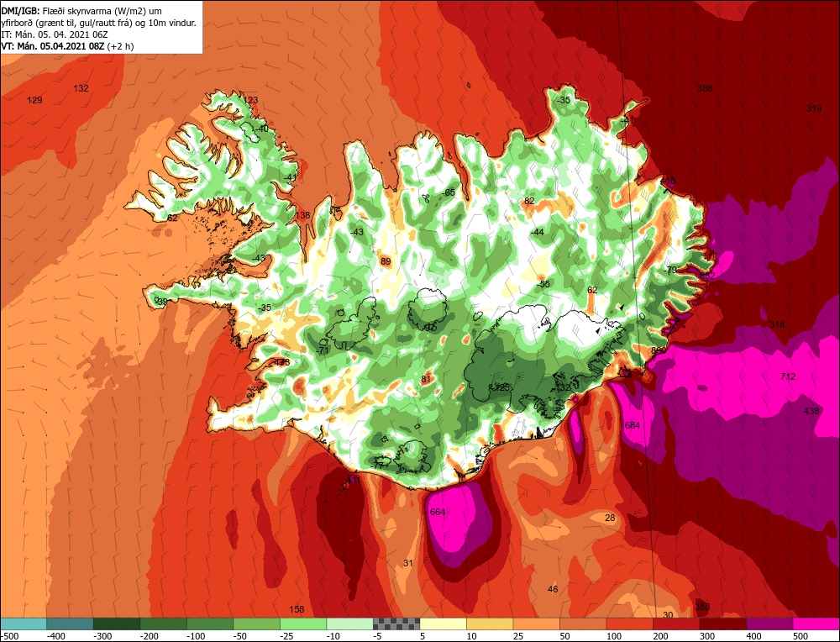
Task: Click the checkered legend swatch between -5 and 5
Action: 396,624
